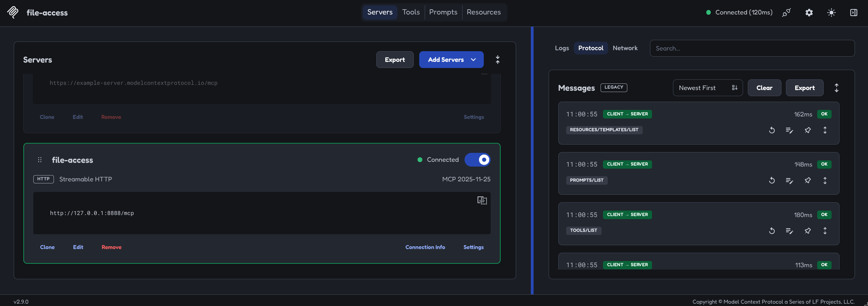This screenshot has height=306, width=868.
Task: Remove the file-access server
Action: (x=112, y=247)
